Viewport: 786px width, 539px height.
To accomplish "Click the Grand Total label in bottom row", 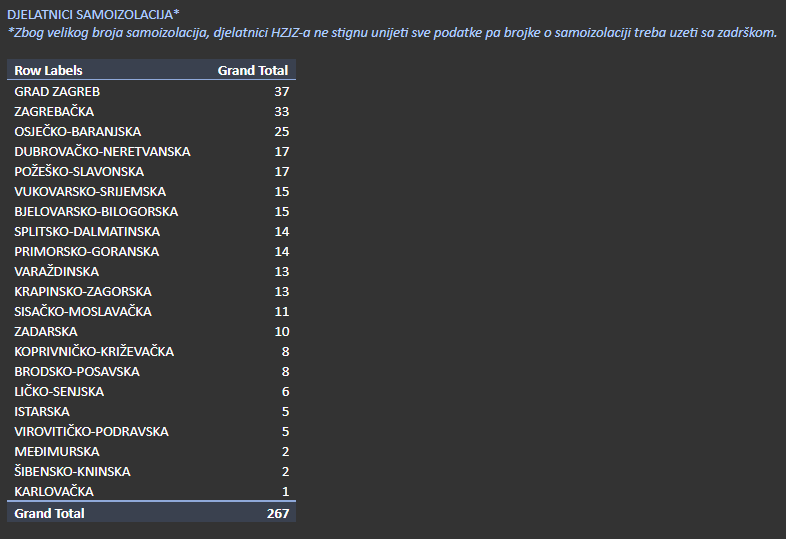I will 49,513.
